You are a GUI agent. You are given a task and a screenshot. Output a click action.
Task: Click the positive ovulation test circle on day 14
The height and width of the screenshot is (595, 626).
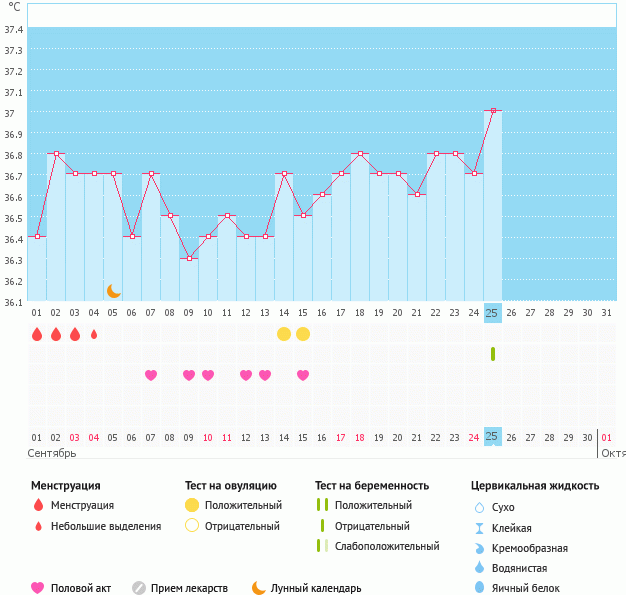284,334
